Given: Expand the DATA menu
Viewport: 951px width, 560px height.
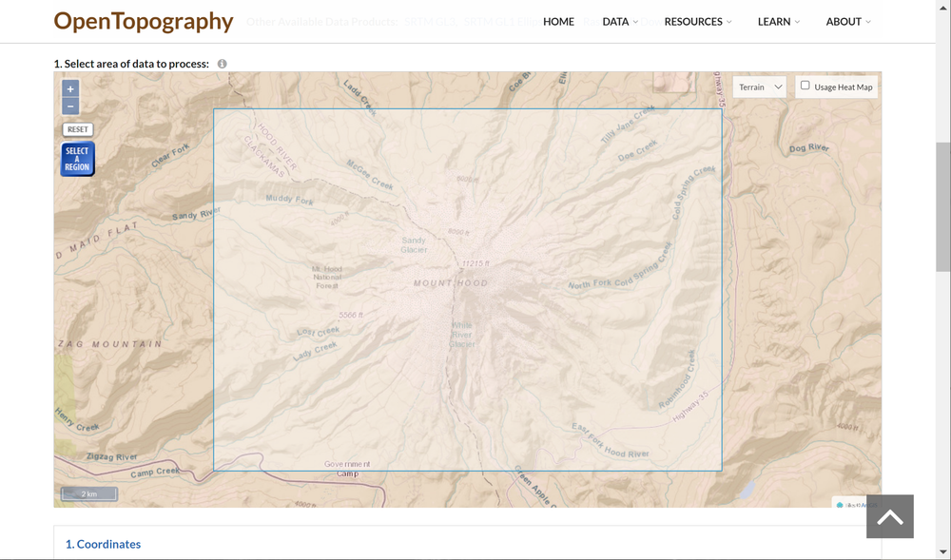Looking at the screenshot, I should tap(620, 21).
